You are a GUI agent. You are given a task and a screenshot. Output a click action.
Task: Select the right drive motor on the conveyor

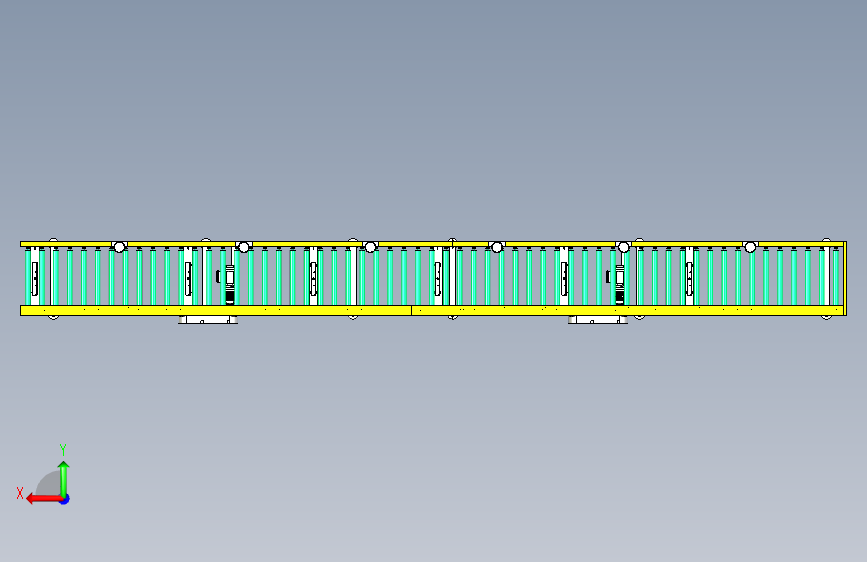(x=618, y=284)
